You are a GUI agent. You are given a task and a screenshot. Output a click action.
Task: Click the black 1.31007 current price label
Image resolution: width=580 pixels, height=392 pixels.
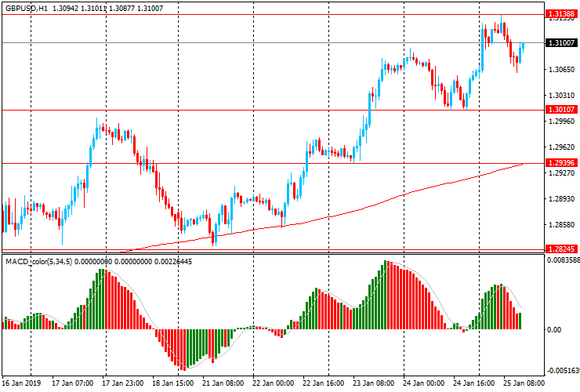click(561, 42)
